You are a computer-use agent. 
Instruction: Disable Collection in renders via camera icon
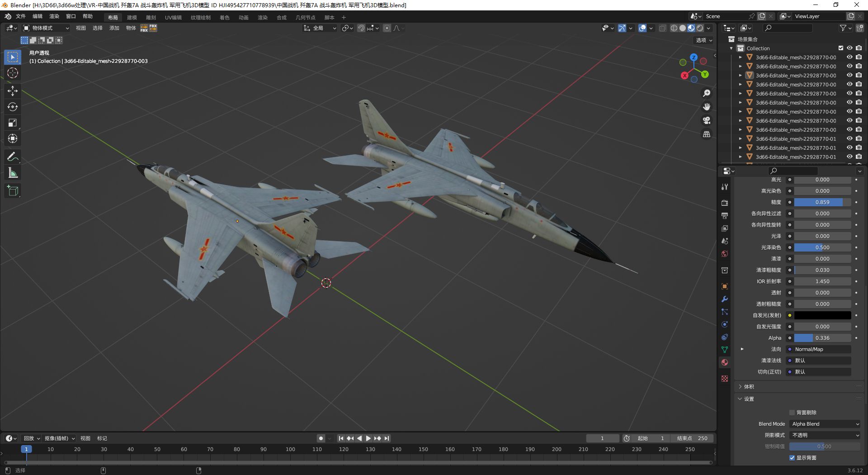click(x=859, y=48)
